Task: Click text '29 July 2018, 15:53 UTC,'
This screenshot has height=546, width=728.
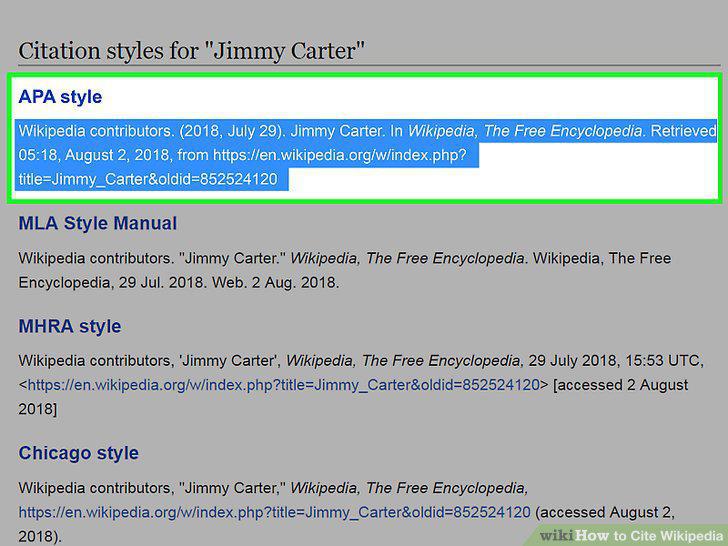Action: tap(616, 361)
